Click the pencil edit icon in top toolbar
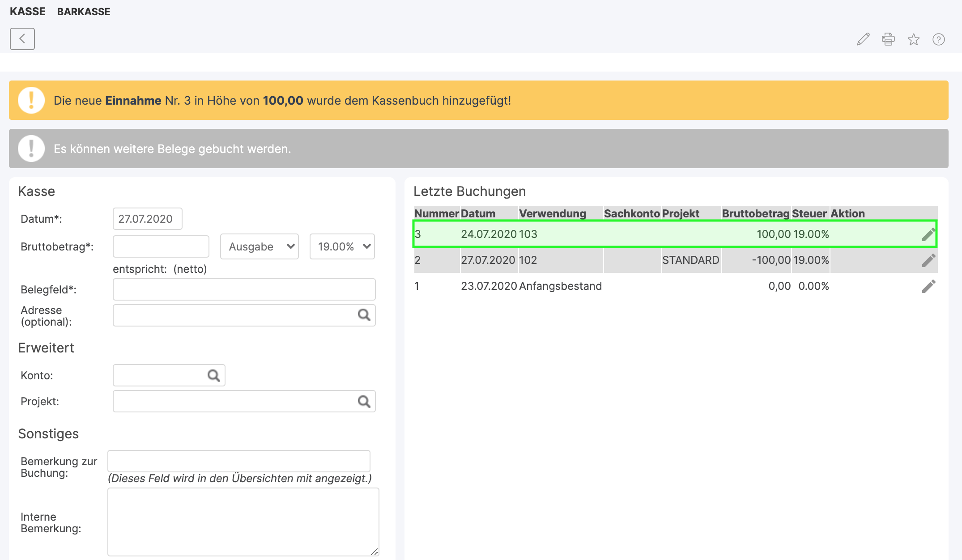962x560 pixels. pos(863,39)
